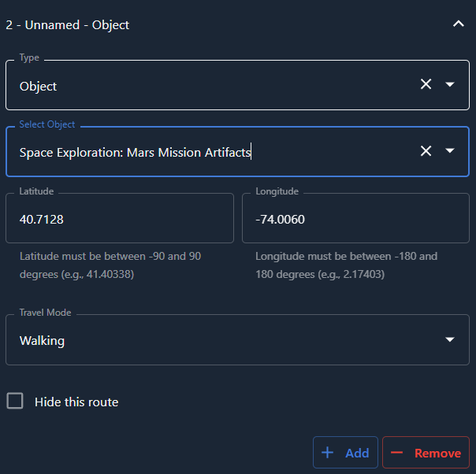Click the "2 - Unnamed - Object" header title
This screenshot has width=476, height=474.
coord(68,25)
